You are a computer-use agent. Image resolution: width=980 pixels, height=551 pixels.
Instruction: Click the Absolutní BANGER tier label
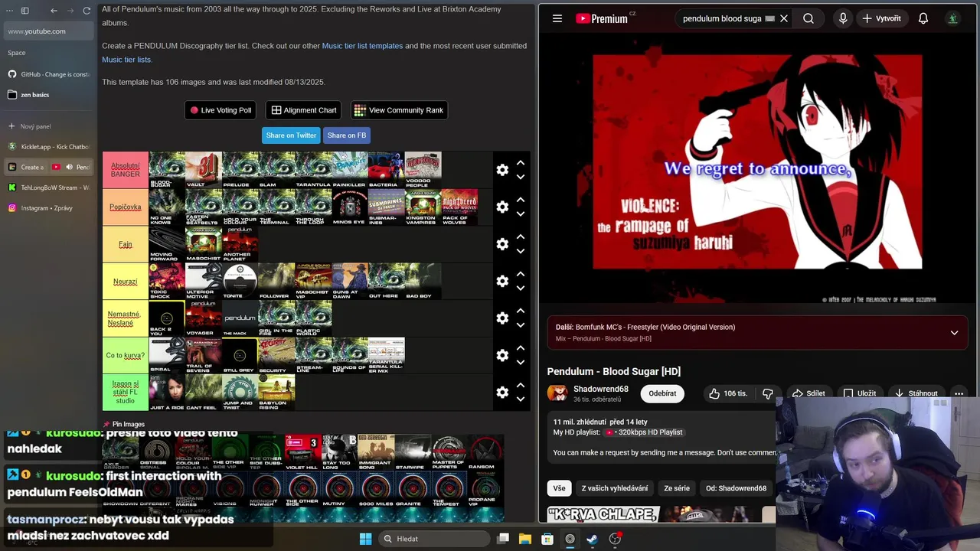click(x=126, y=170)
